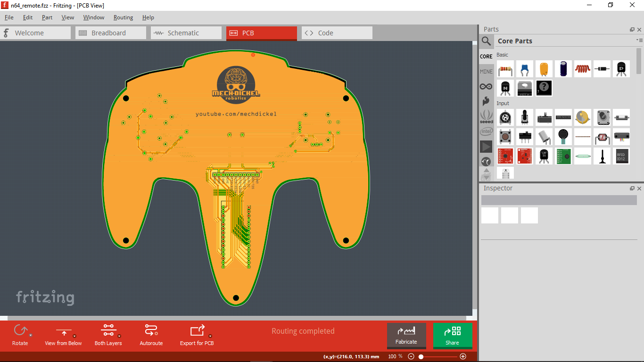
Task: Switch to the Breadboard tab
Action: click(111, 33)
